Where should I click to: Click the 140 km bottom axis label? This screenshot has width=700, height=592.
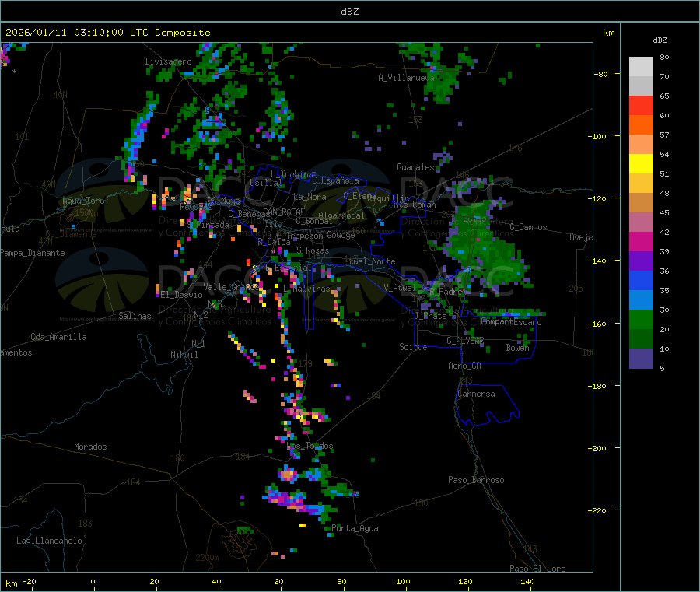pyautogui.click(x=527, y=581)
